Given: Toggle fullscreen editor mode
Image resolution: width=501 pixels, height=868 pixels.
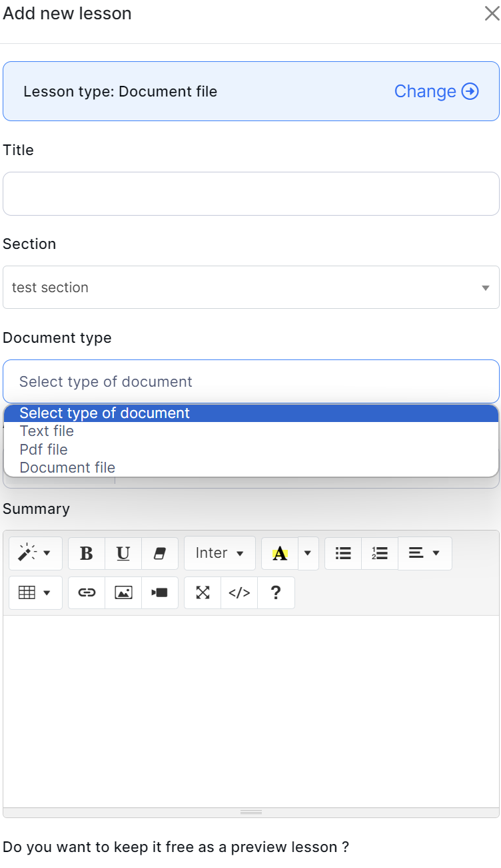Looking at the screenshot, I should click(203, 592).
